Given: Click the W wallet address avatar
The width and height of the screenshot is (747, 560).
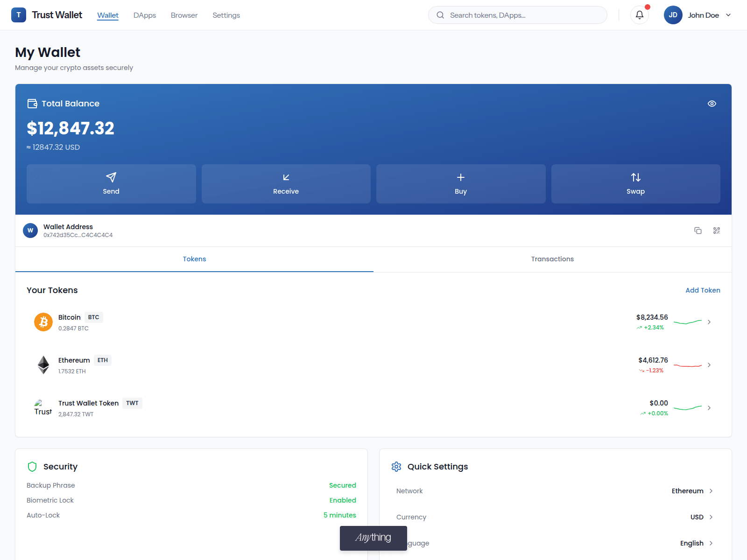Looking at the screenshot, I should (x=30, y=231).
